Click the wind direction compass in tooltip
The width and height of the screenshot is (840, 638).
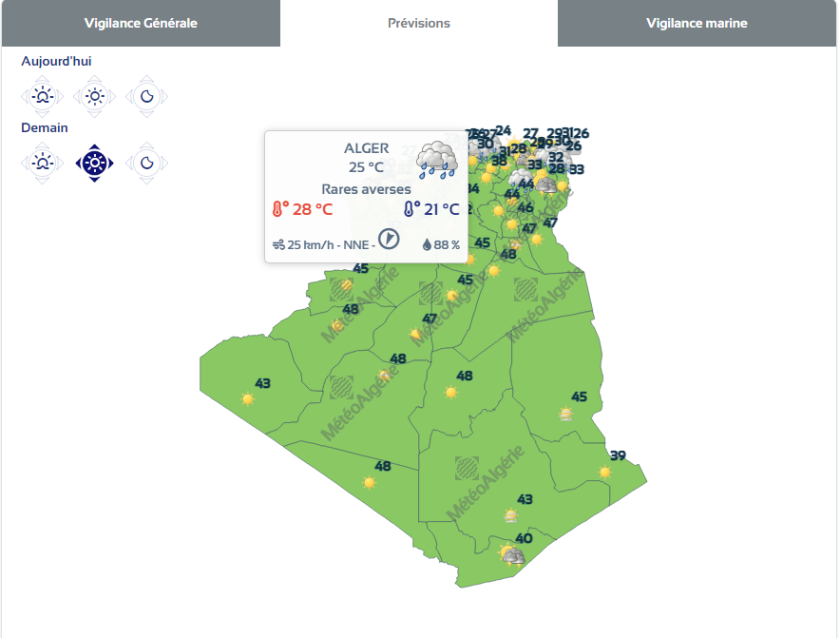click(x=390, y=238)
